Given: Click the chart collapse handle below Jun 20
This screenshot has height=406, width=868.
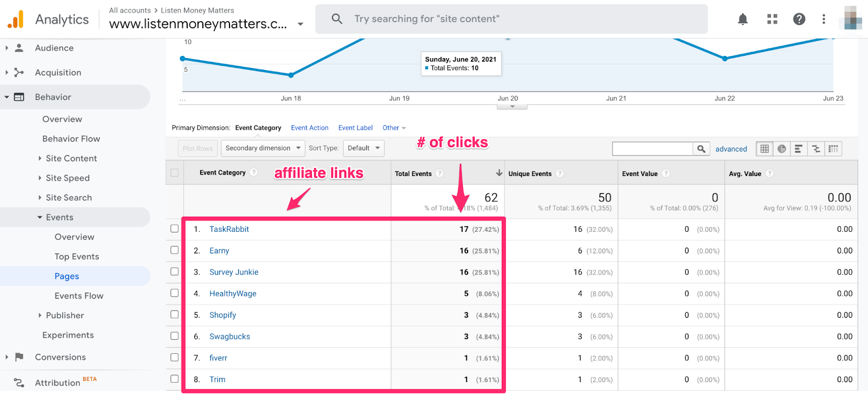Looking at the screenshot, I should (x=512, y=106).
